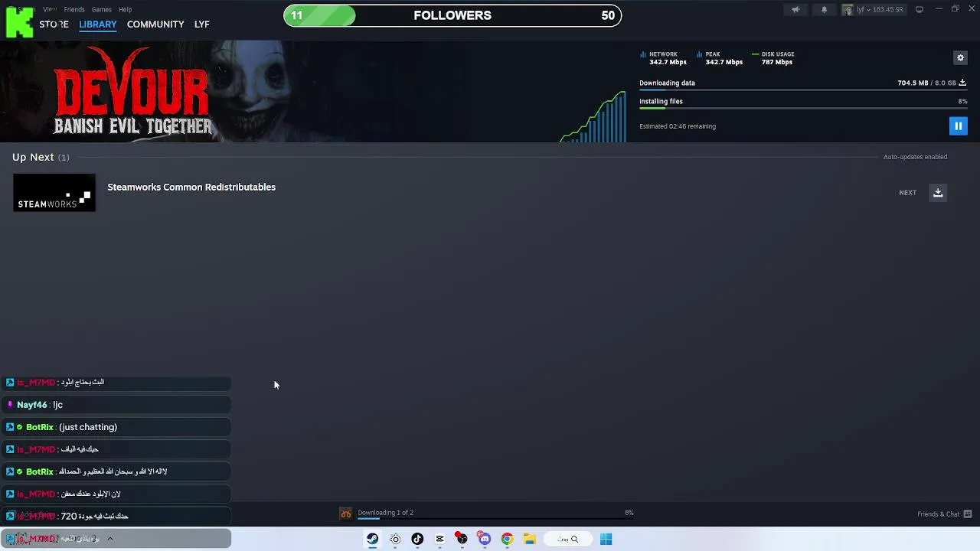Image resolution: width=980 pixels, height=551 pixels.
Task: Click Auto-updates enabled text
Action: [x=915, y=157]
